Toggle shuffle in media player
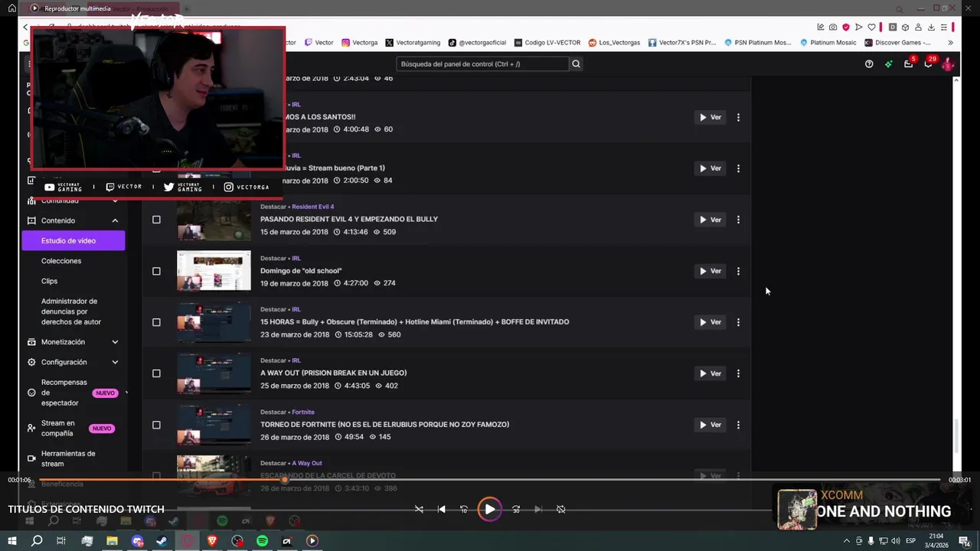 pyautogui.click(x=419, y=509)
